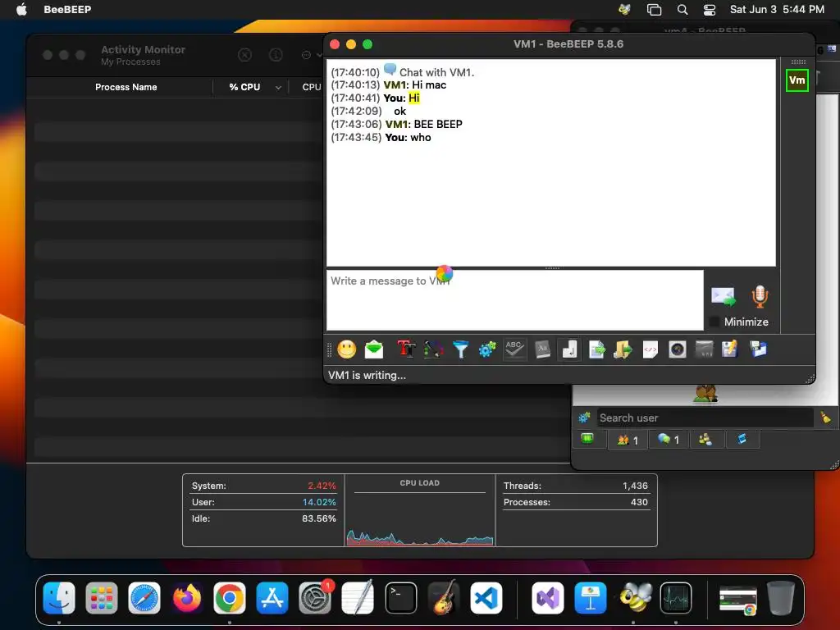Click the chat line 'You: who'

point(408,138)
